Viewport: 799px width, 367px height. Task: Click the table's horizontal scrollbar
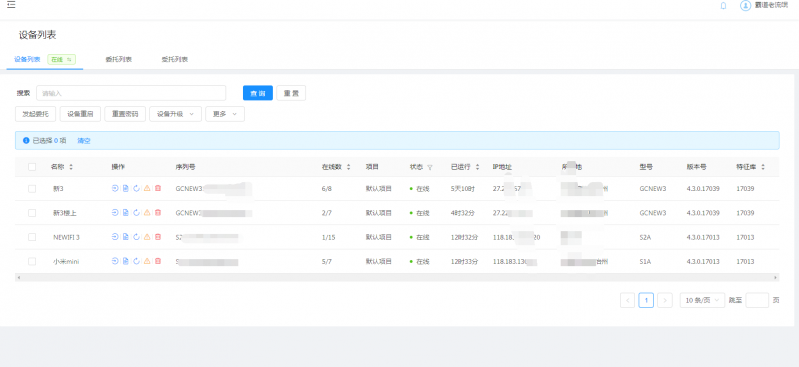pyautogui.click(x=397, y=278)
